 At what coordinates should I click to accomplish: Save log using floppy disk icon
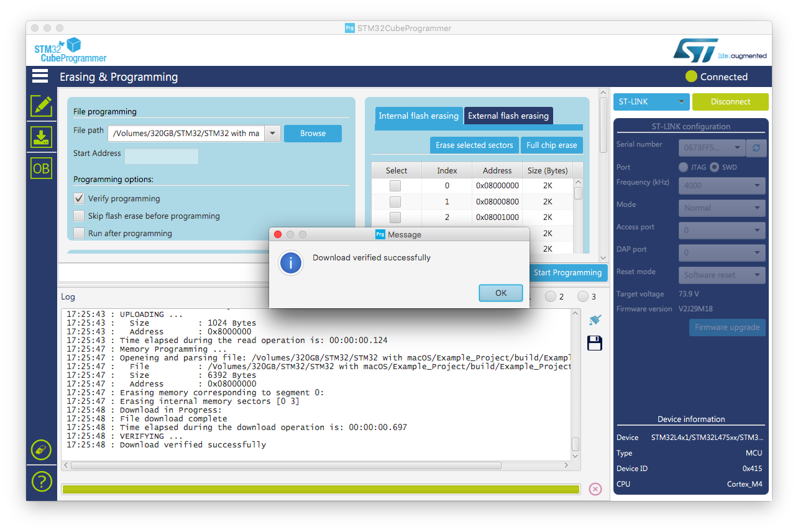tap(595, 343)
